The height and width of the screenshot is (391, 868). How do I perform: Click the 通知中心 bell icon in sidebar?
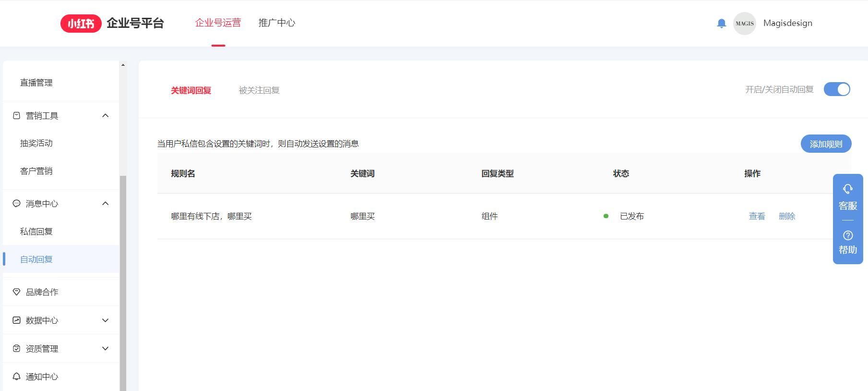point(17,377)
